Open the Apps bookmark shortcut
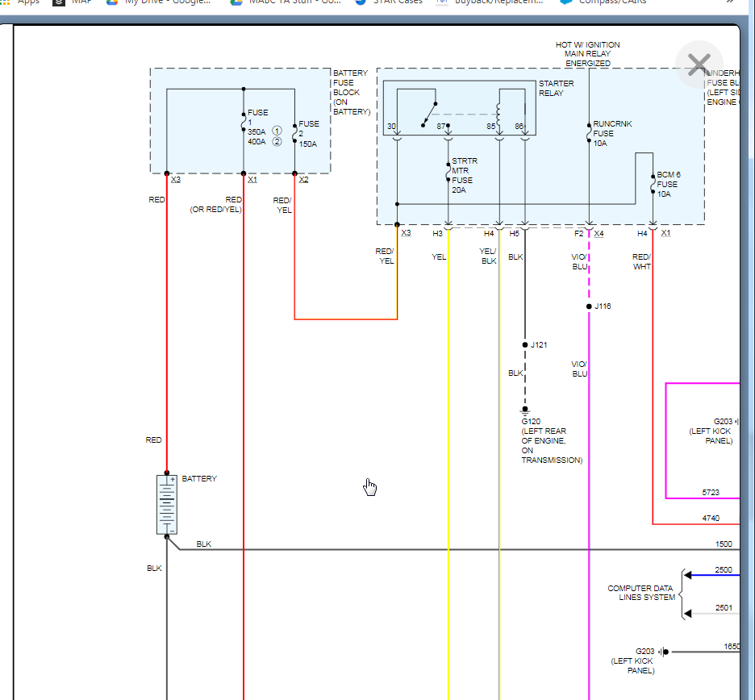The width and height of the screenshot is (755, 700). tap(20, 2)
